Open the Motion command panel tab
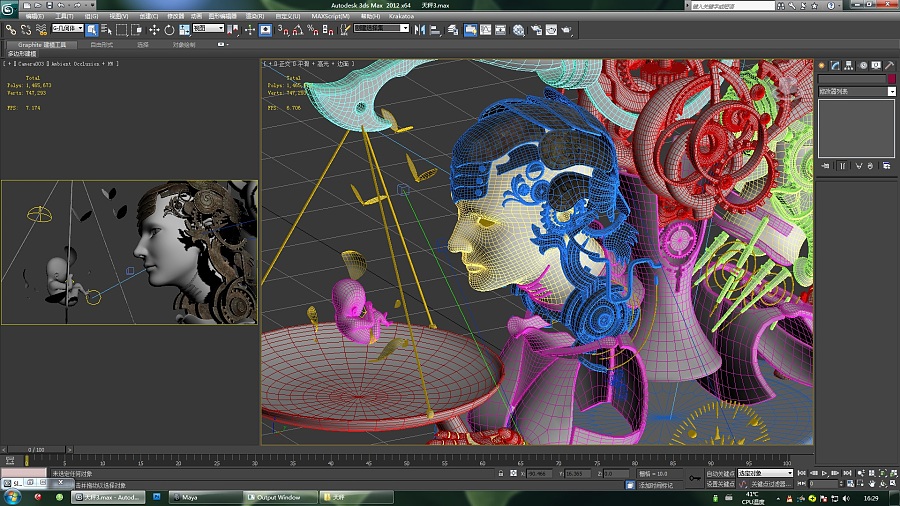Viewport: 900px width, 506px height. pyautogui.click(x=863, y=65)
